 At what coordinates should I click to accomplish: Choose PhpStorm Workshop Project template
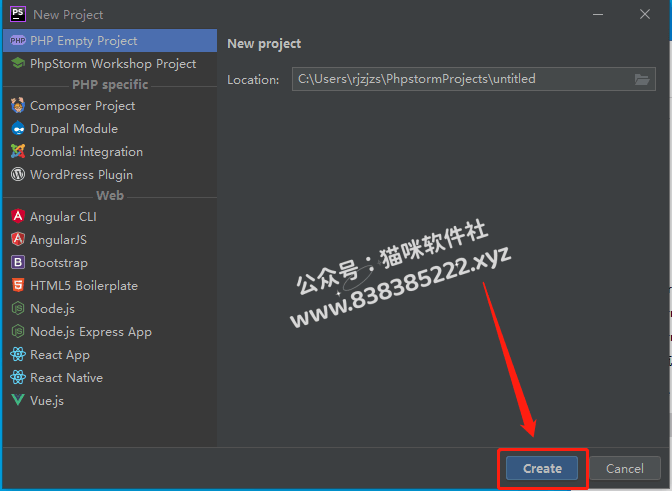110,63
